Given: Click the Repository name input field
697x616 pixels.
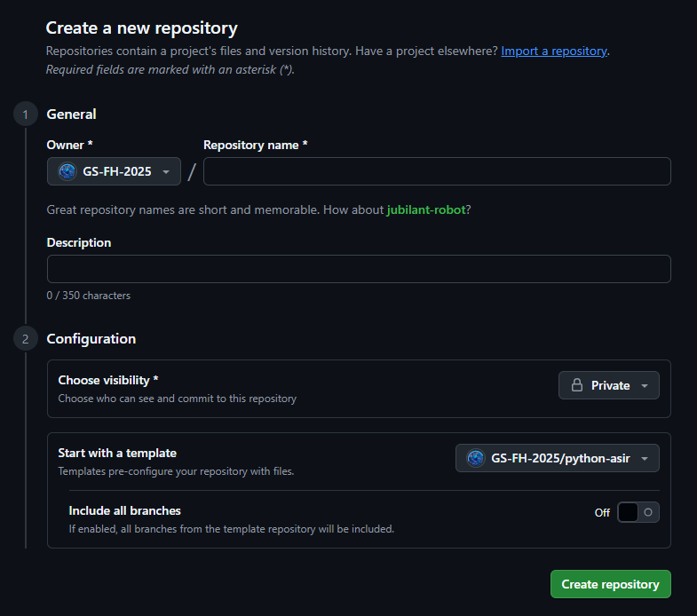Looking at the screenshot, I should [437, 171].
